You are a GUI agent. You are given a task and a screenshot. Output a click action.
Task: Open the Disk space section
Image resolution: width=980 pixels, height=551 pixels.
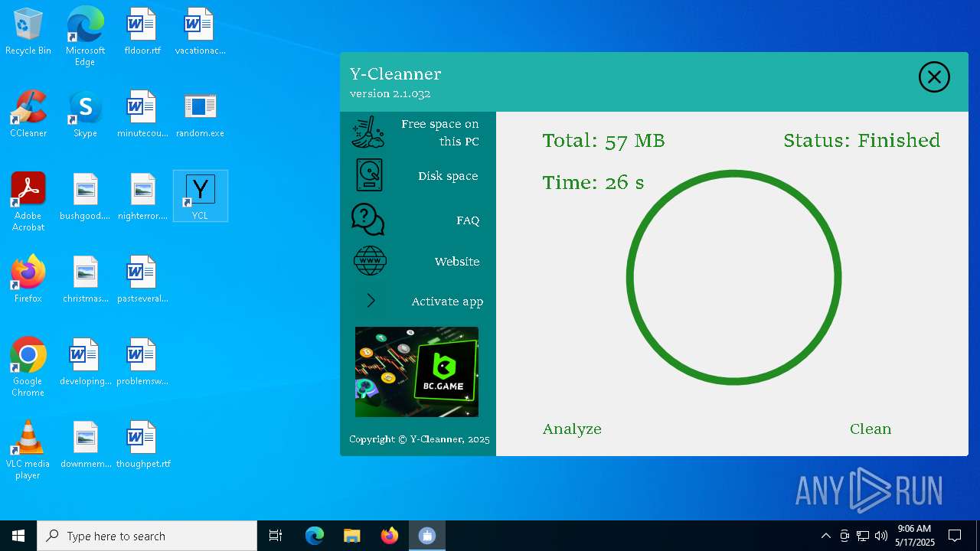(x=448, y=176)
